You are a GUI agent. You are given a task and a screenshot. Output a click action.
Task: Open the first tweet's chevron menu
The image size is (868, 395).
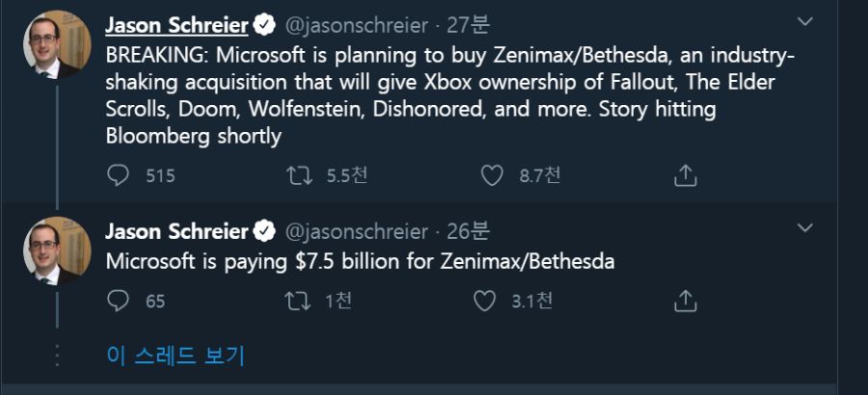(804, 21)
